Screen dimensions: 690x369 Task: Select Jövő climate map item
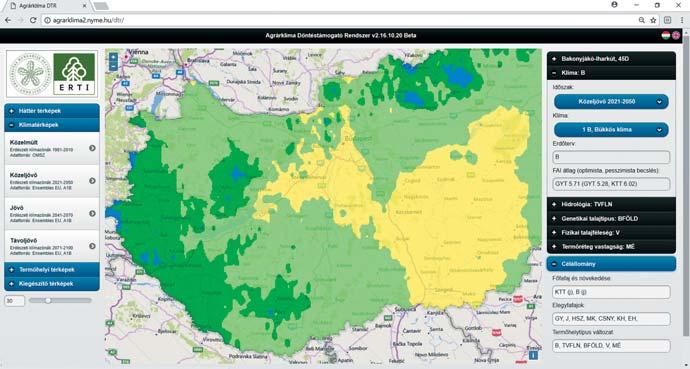[52, 214]
